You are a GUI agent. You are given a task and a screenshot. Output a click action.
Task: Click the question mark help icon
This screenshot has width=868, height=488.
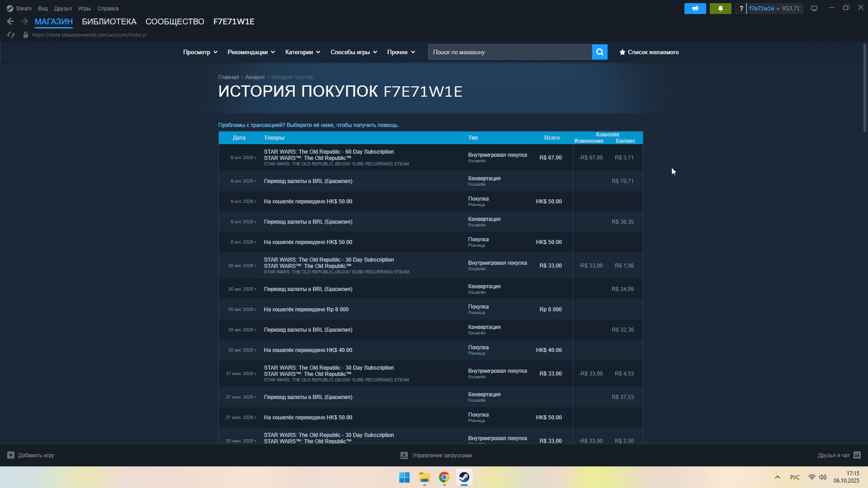[741, 9]
